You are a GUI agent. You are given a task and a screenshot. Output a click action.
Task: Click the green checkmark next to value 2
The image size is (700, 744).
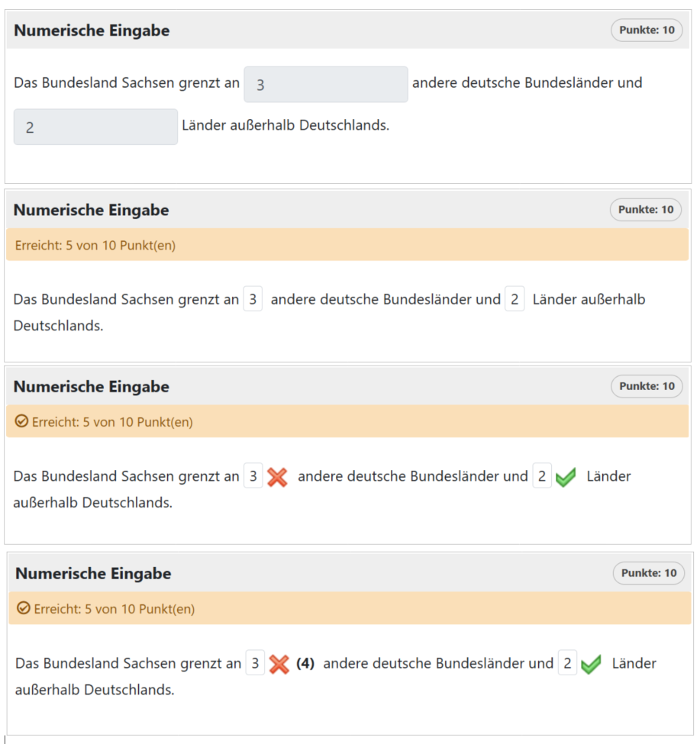pyautogui.click(x=566, y=476)
